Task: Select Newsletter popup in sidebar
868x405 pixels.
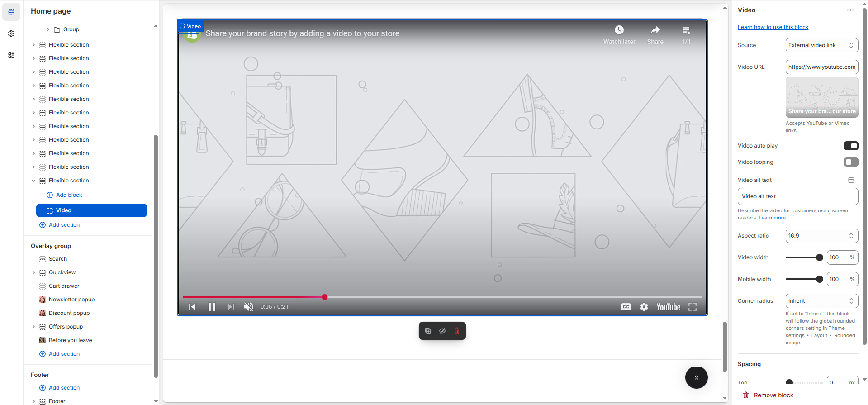Action: click(x=71, y=300)
